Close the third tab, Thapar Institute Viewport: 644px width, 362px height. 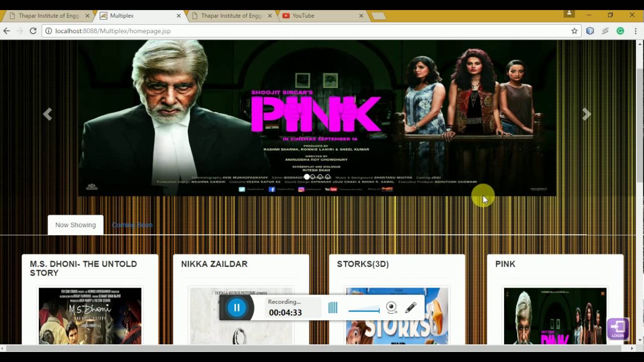tap(270, 16)
